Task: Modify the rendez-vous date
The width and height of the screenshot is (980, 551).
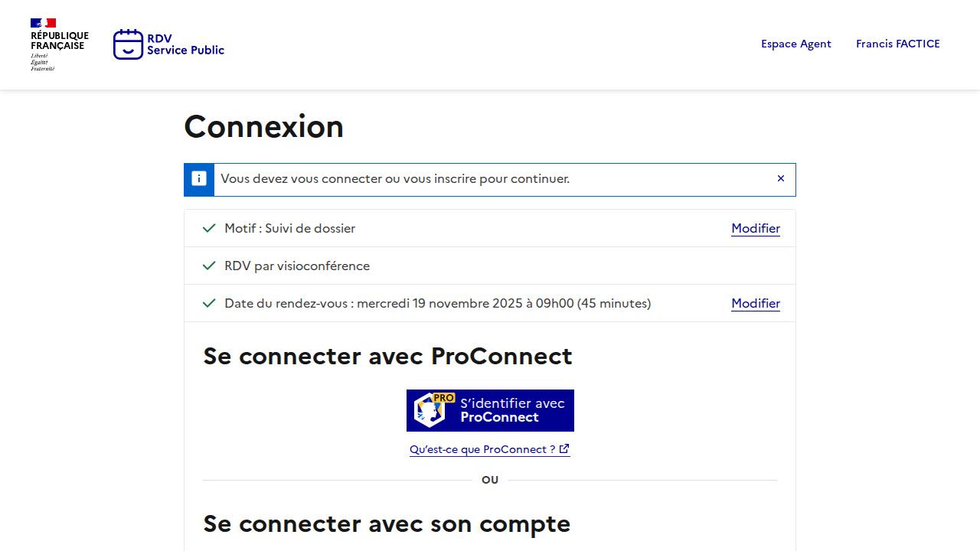Action: pyautogui.click(x=755, y=303)
